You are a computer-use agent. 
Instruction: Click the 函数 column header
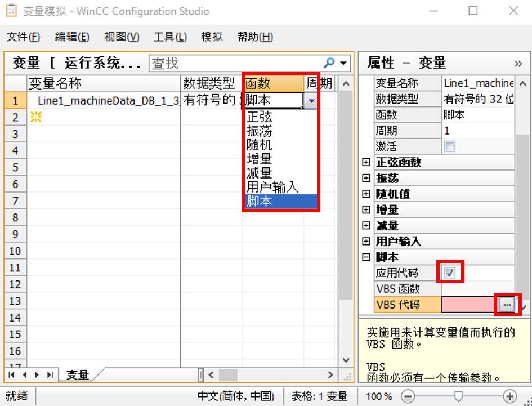(273, 83)
